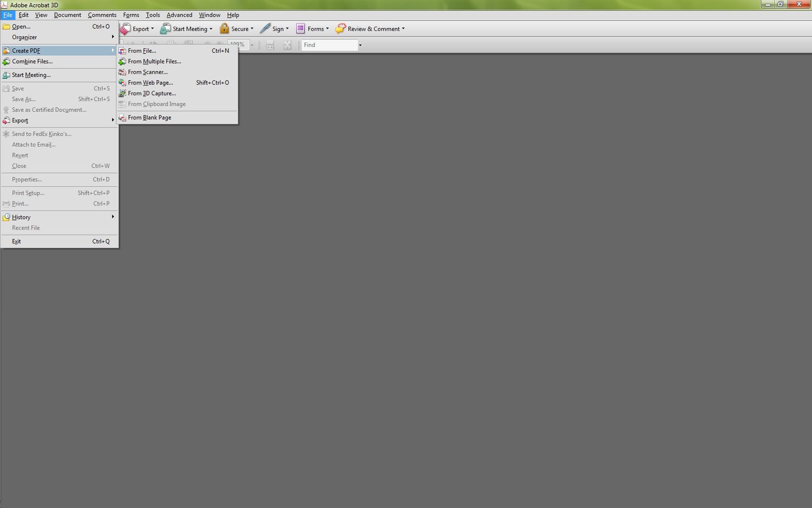Screen dimensions: 812x508
Task: Select Exit in File menu
Action: pos(59,241)
